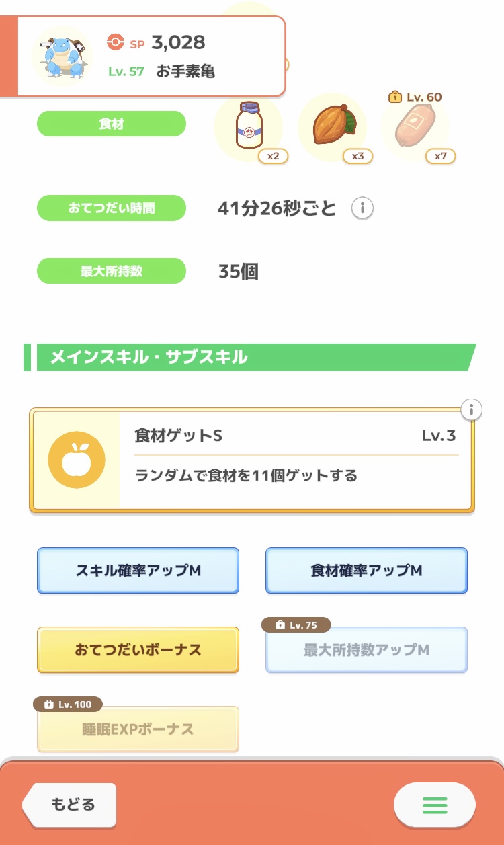Select 食材確率アップM sub skill
Image resolution: width=504 pixels, height=845 pixels.
366,571
